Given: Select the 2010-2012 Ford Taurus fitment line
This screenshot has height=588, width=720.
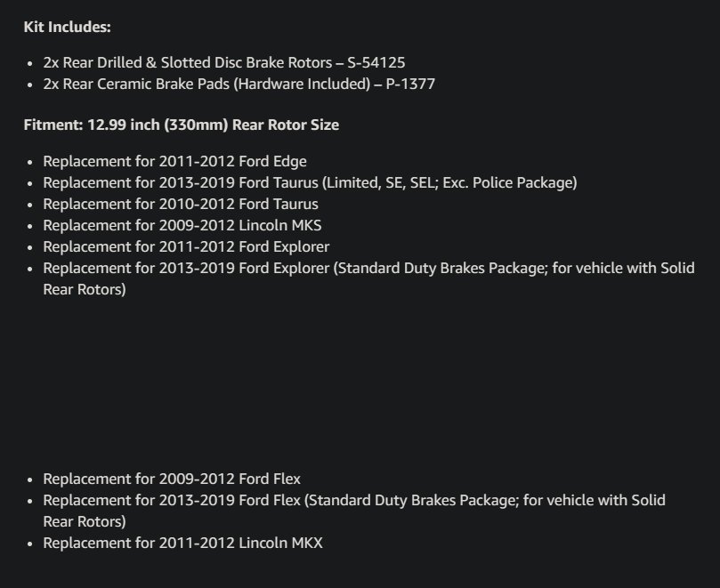Looking at the screenshot, I should pos(180,204).
